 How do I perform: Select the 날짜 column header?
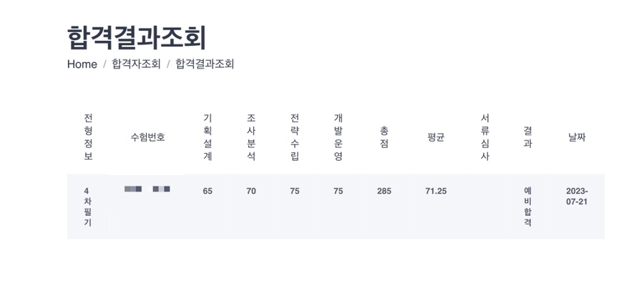[x=577, y=137]
